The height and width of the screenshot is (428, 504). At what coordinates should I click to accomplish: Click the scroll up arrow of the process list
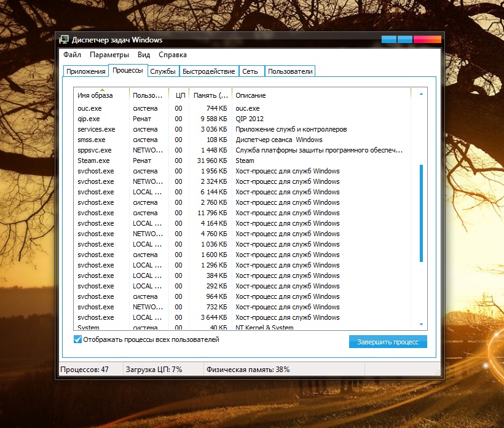[x=421, y=94]
